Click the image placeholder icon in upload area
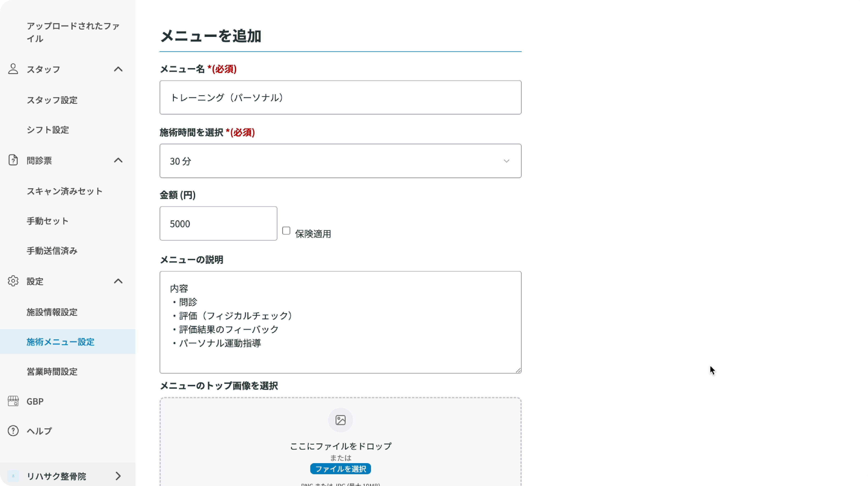Viewport: 868px width, 486px height. (x=340, y=420)
